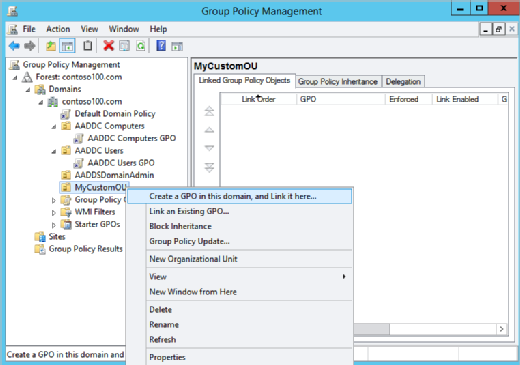
Task: Choose Link an Existing GPO
Action: coord(239,211)
